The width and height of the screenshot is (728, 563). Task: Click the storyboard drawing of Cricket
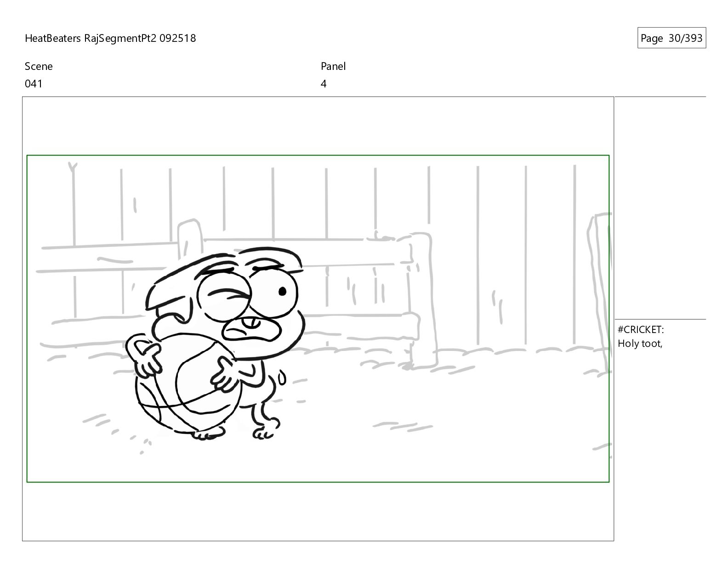coord(215,344)
